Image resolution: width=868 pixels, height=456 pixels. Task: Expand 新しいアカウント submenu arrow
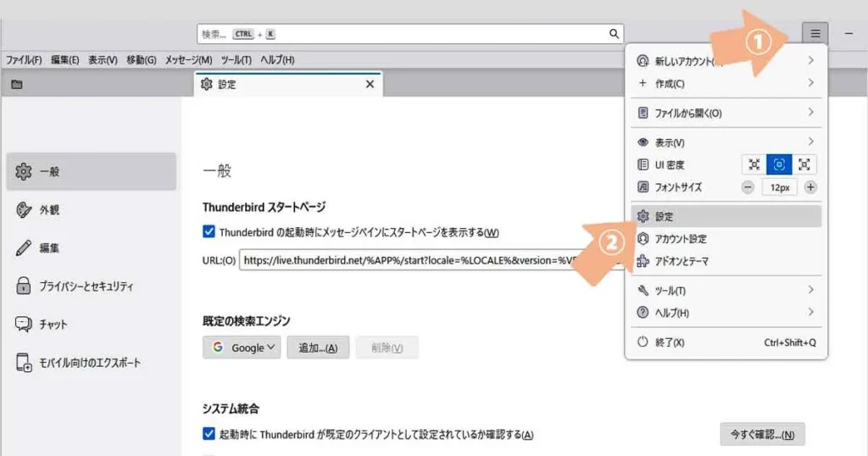pos(810,60)
